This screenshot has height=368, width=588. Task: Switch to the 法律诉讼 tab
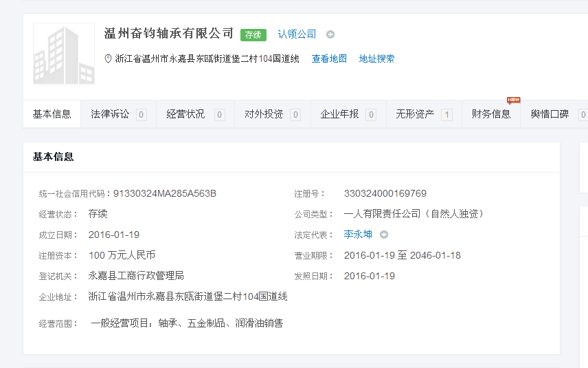coord(118,114)
